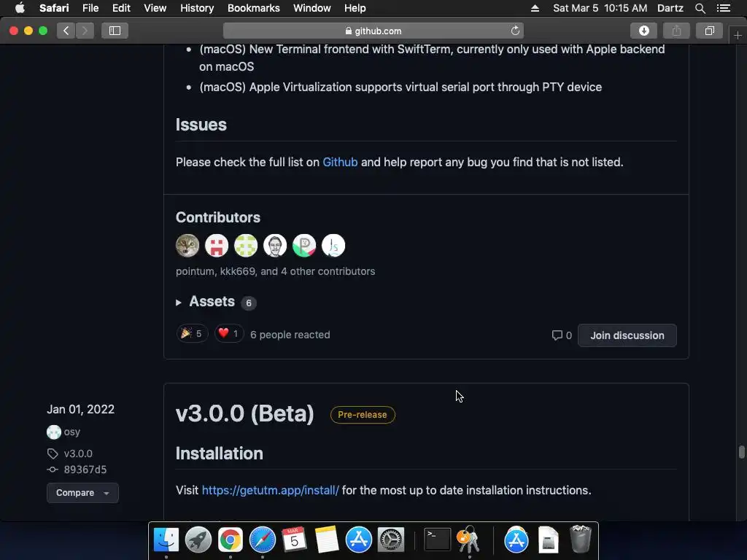Click the P logo contributor avatar
The width and height of the screenshot is (747, 560).
(304, 246)
